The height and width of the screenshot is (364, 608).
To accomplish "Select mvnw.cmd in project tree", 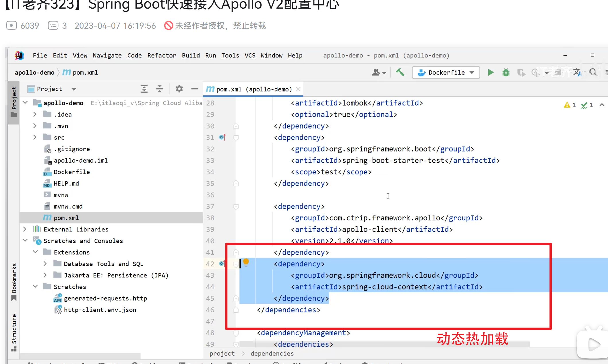I will coord(68,206).
